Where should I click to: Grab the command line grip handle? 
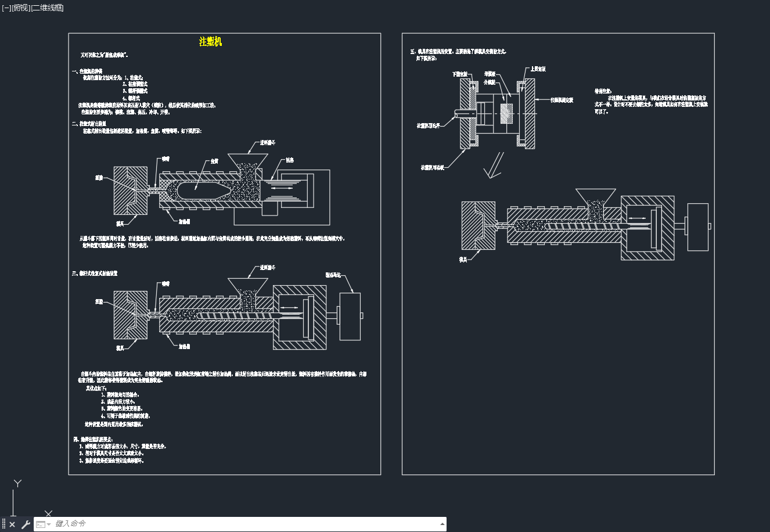[3, 524]
